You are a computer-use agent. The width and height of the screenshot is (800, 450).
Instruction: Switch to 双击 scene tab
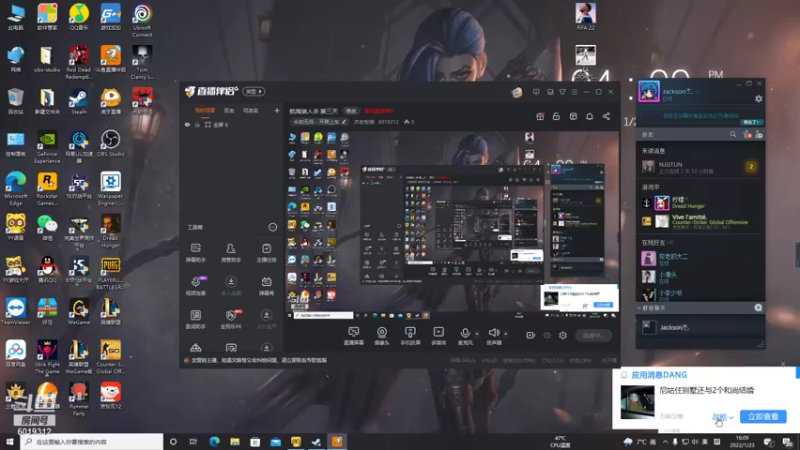click(x=229, y=110)
